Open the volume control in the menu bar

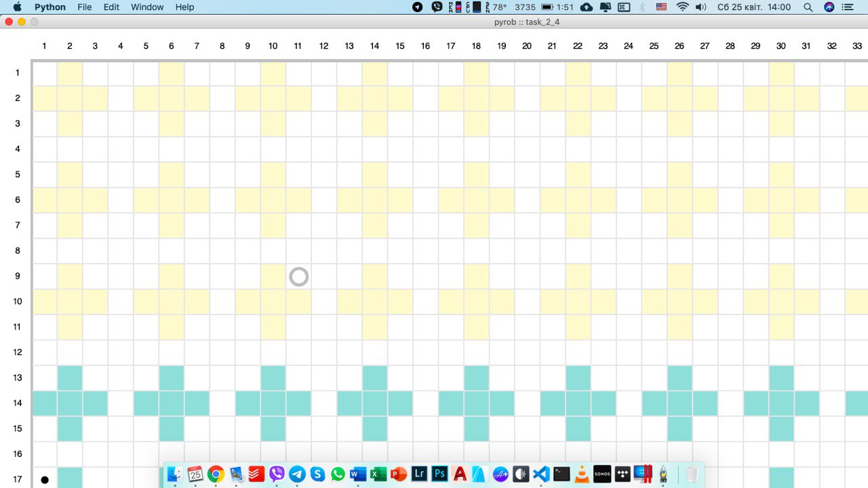701,7
